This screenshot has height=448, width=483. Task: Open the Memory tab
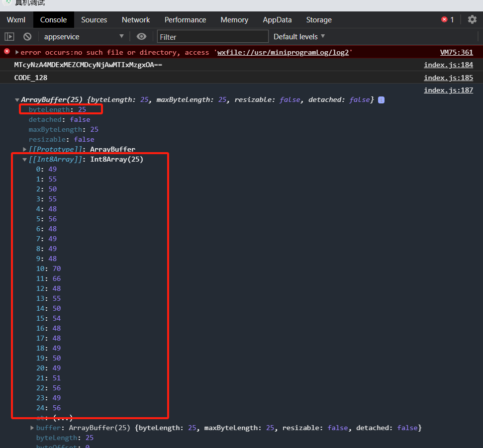tap(234, 20)
